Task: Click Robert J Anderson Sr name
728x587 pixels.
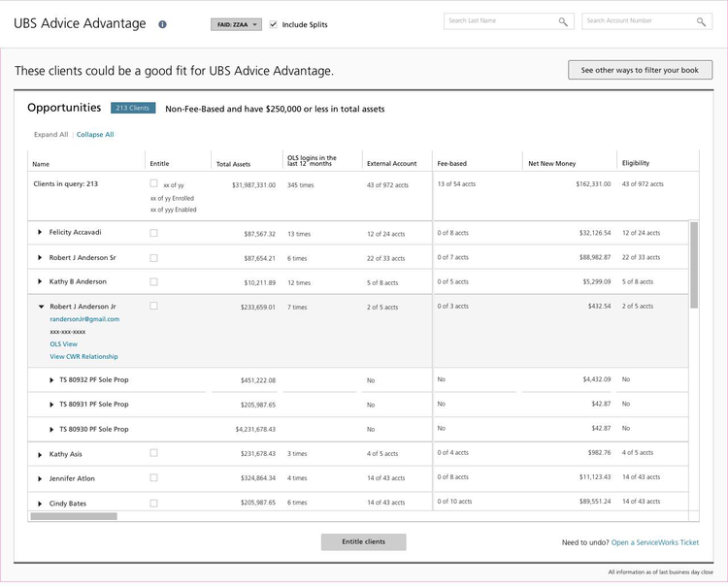Action: coord(83,257)
